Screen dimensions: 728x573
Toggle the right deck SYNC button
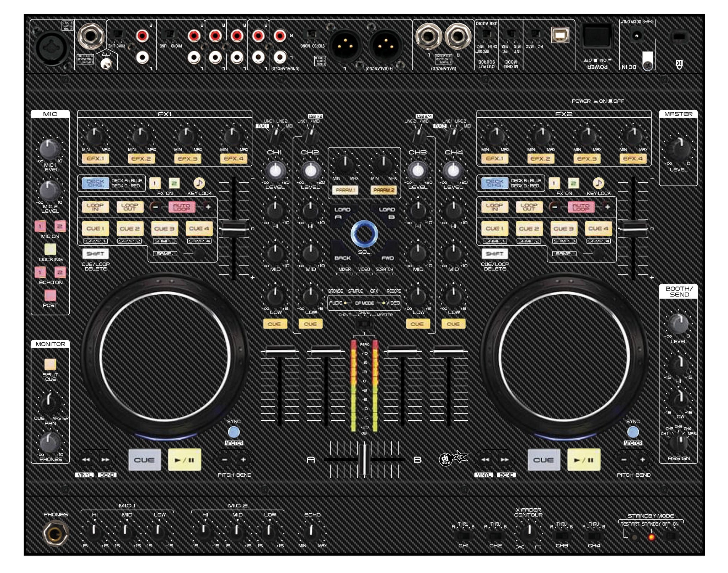click(x=633, y=432)
